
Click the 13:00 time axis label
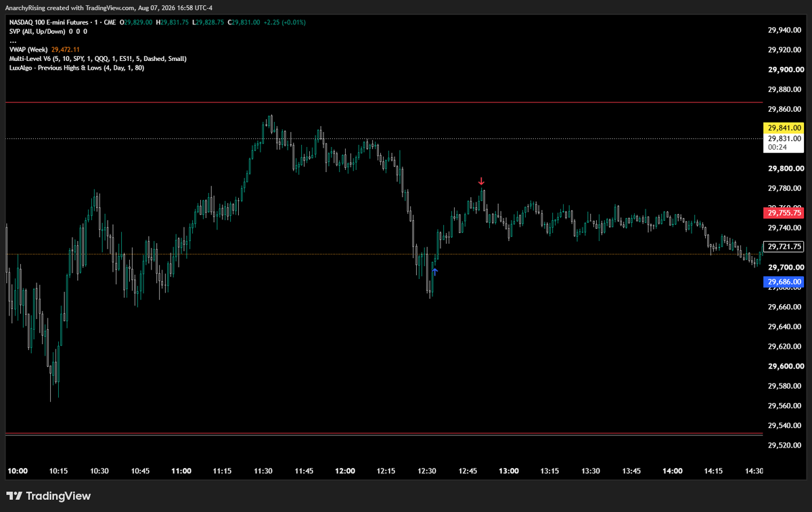coord(509,471)
